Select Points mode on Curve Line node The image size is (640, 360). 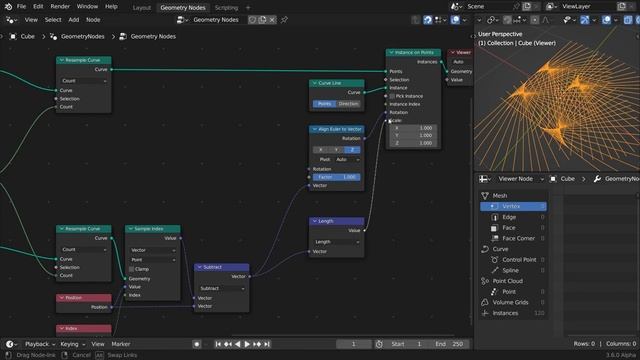pos(324,104)
